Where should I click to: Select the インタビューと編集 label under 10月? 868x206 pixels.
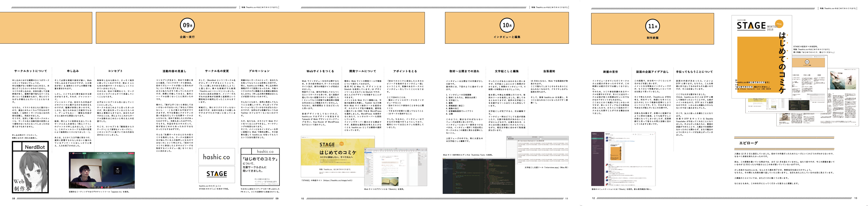point(507,37)
